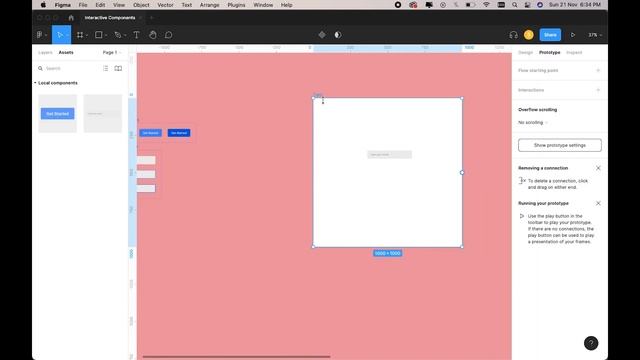Click the headphones audio icon
The height and width of the screenshot is (360, 640).
tap(513, 35)
